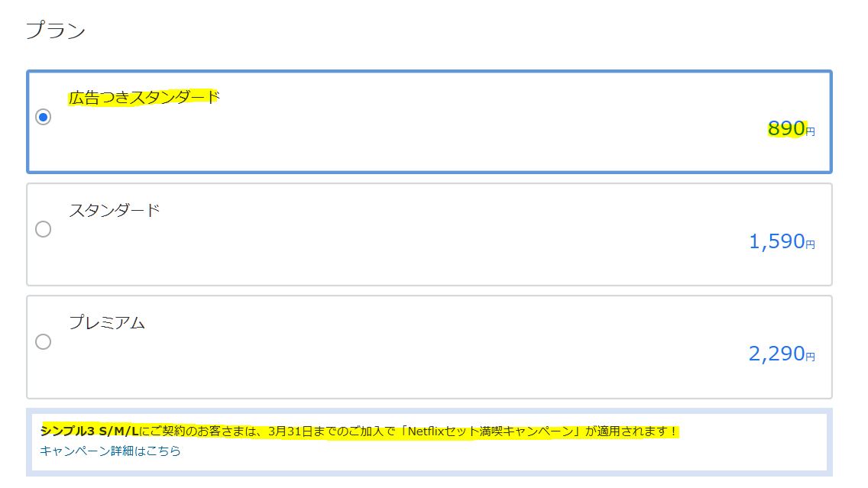
Task: Pick the プレミアム plan radio button
Action: pos(44,341)
